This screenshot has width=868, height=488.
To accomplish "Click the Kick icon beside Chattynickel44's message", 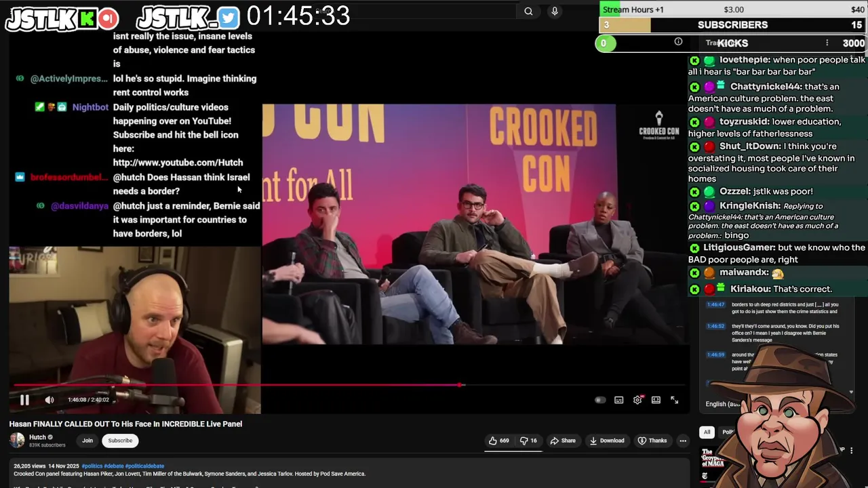I will pos(694,87).
